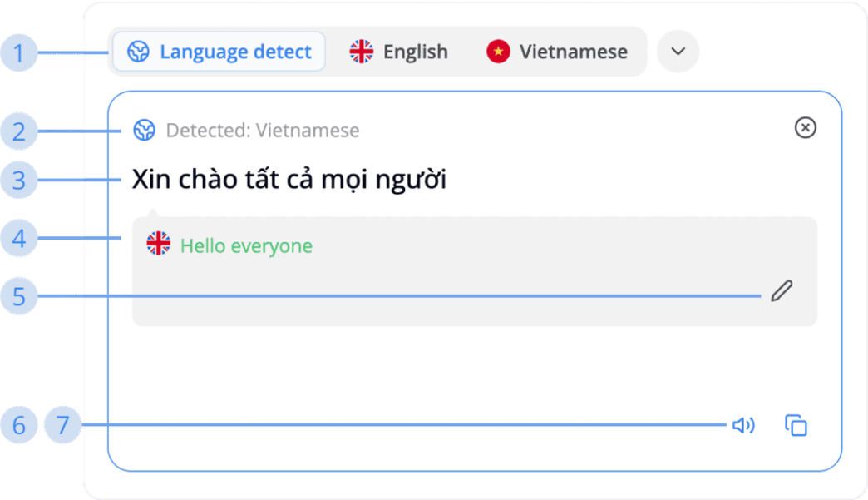The width and height of the screenshot is (868, 500).
Task: Click the Hello everyone translated text
Action: click(x=246, y=246)
